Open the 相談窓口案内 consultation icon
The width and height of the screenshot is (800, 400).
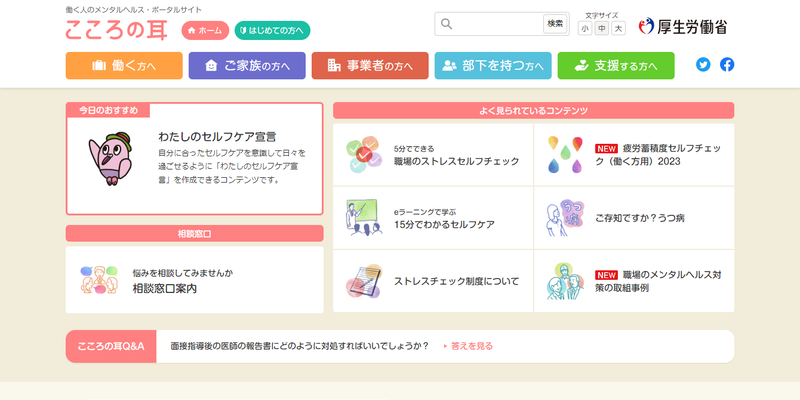tap(99, 280)
